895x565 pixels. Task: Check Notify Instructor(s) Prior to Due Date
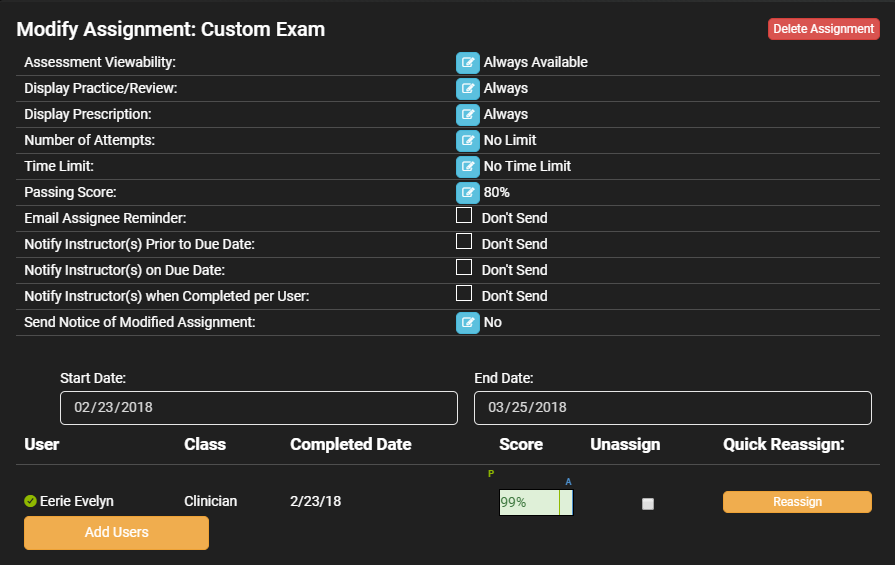click(464, 241)
